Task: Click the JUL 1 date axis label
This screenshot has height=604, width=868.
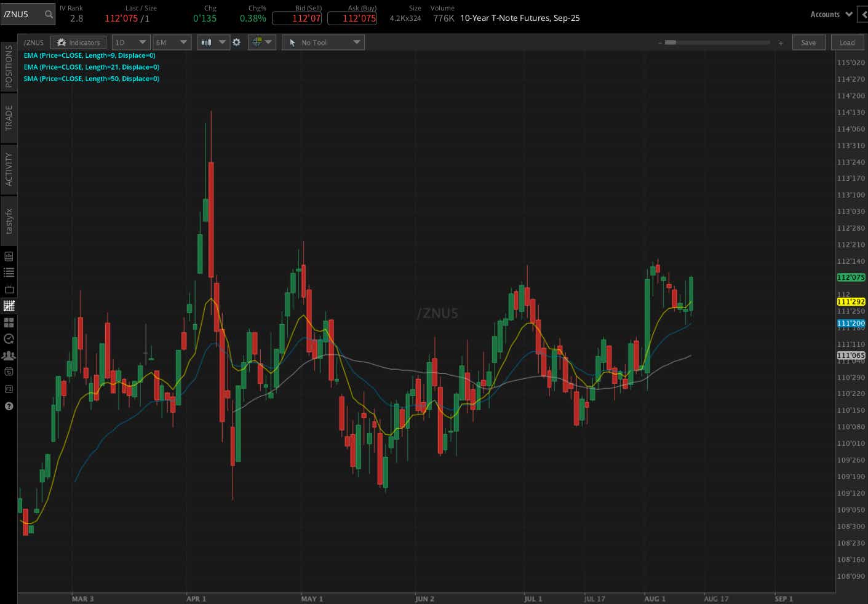Action: [x=533, y=598]
